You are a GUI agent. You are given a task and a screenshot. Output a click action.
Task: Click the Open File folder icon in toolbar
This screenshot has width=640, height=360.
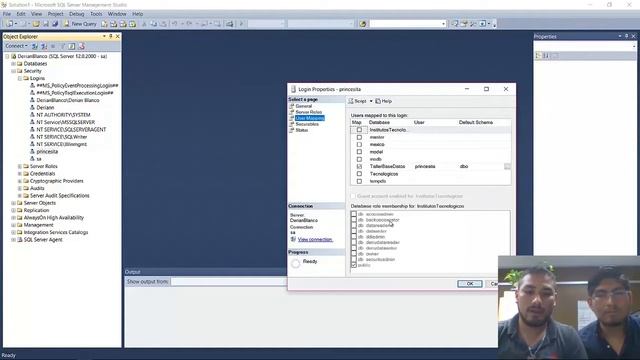36,24
